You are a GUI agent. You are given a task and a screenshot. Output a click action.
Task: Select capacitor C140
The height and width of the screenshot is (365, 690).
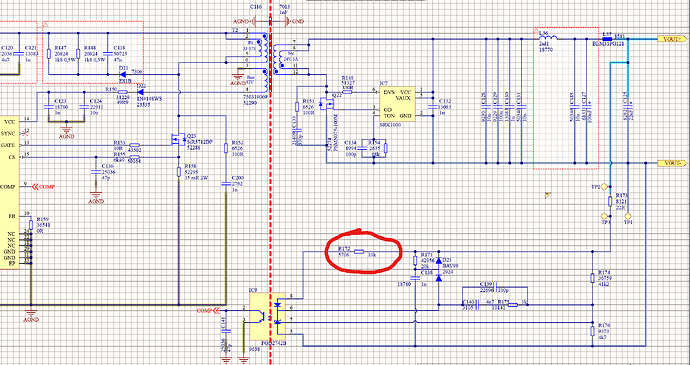(476, 305)
